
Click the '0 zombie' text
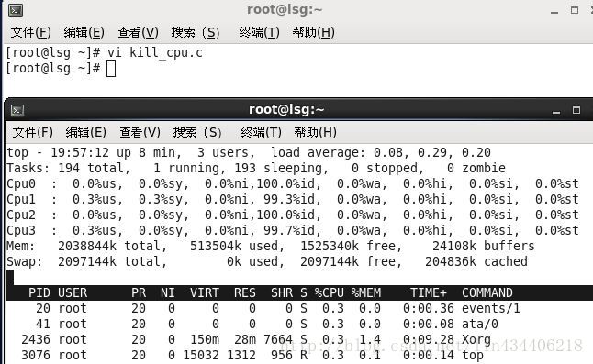[x=476, y=168]
